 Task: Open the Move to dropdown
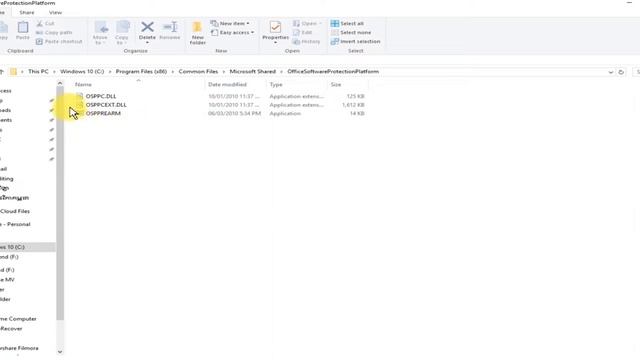coord(100,33)
